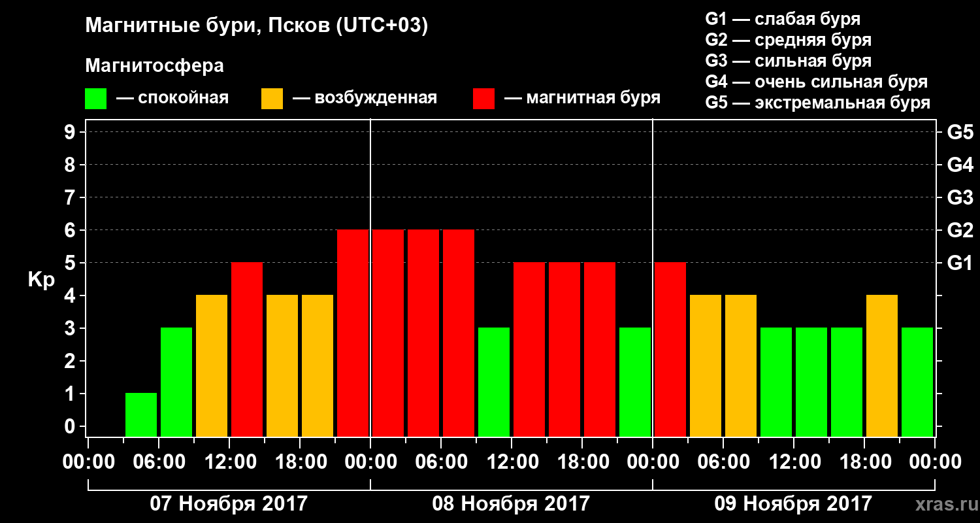The width and height of the screenshot is (980, 523).
Task: Click the 'G5' tick label on right scale
Action: pyautogui.click(x=960, y=133)
